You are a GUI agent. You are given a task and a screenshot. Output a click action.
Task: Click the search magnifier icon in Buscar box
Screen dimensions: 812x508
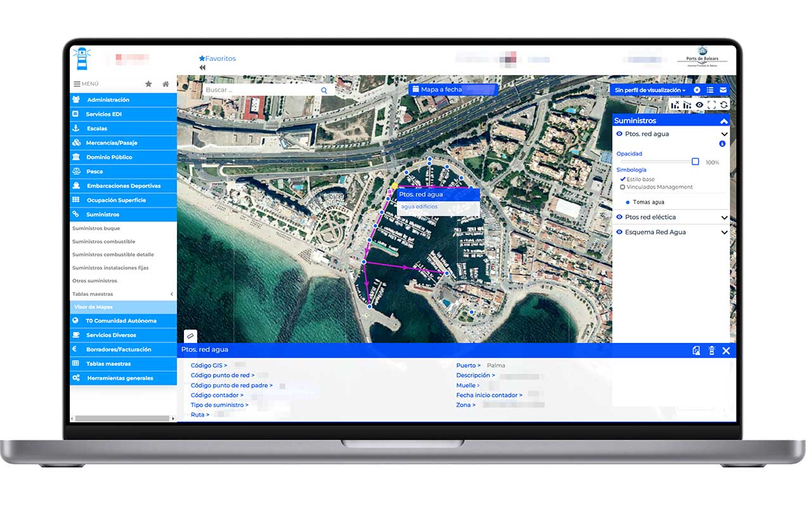click(x=324, y=90)
